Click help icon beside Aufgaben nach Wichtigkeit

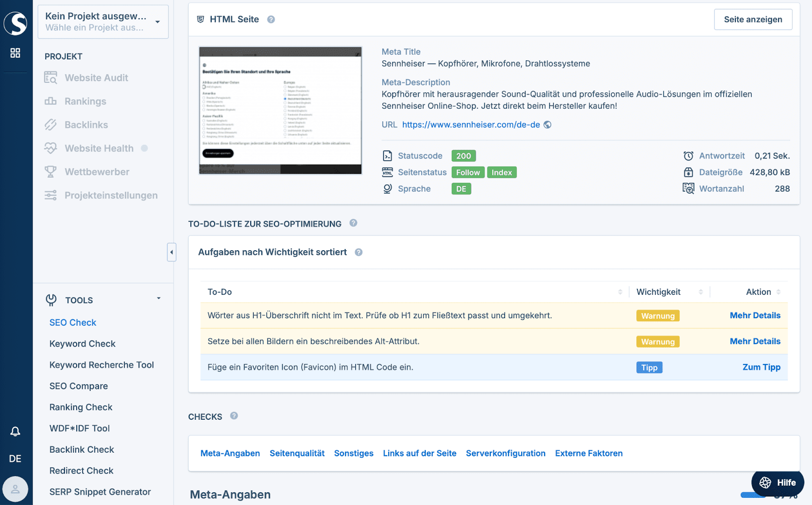point(358,252)
